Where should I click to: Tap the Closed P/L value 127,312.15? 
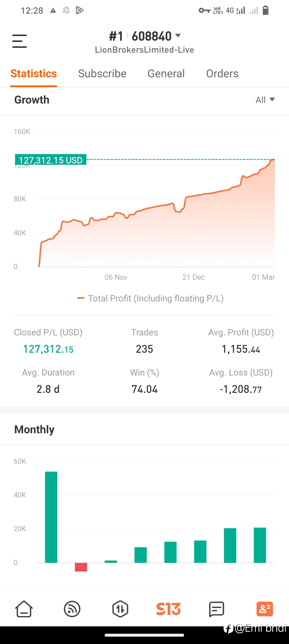tap(48, 349)
